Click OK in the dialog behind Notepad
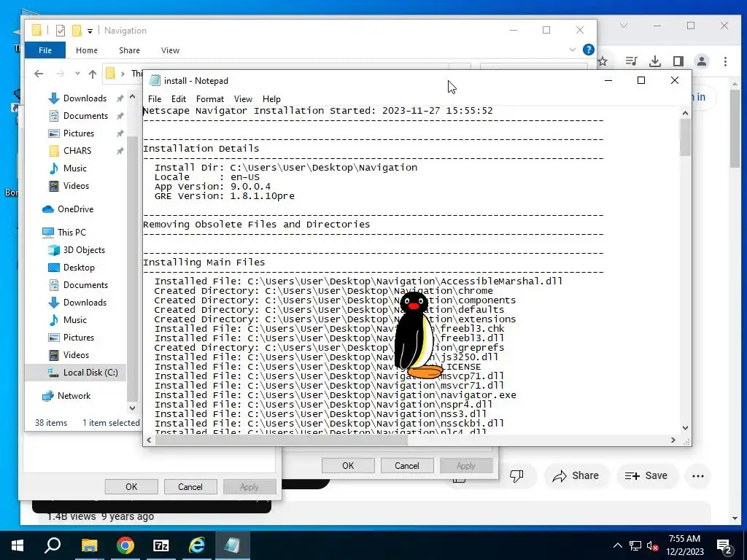 (348, 466)
